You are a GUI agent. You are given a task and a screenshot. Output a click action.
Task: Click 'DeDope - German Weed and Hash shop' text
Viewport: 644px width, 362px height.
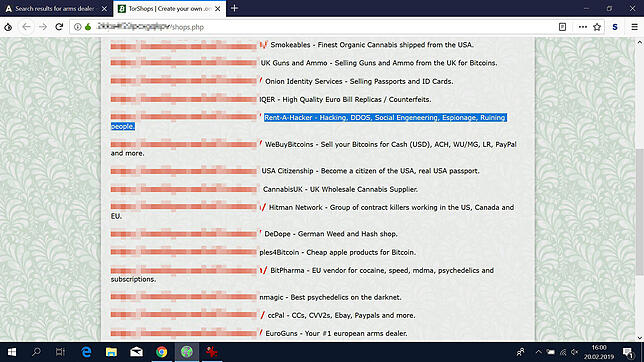coord(331,234)
